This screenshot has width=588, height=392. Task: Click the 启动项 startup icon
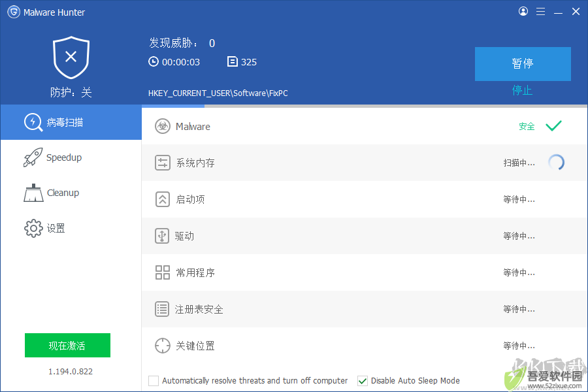(x=163, y=199)
